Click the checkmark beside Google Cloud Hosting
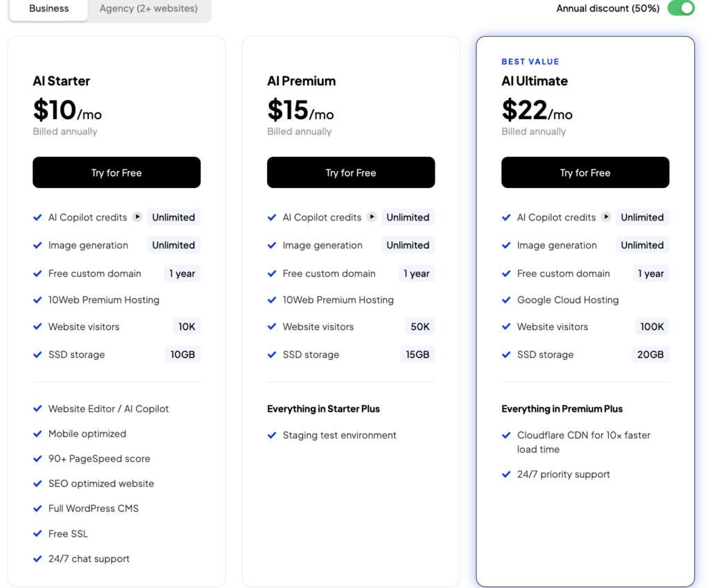The height and width of the screenshot is (588, 710). click(507, 300)
